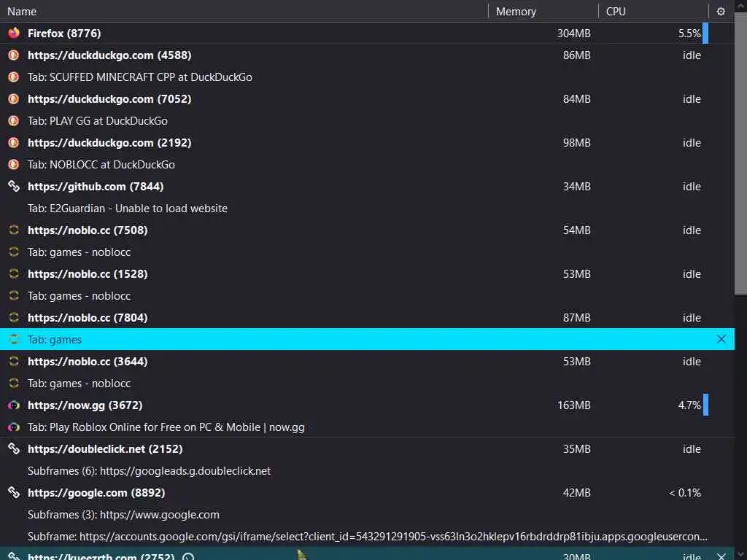The width and height of the screenshot is (747, 560).
Task: Close the highlighted Tab: games row
Action: pos(721,339)
